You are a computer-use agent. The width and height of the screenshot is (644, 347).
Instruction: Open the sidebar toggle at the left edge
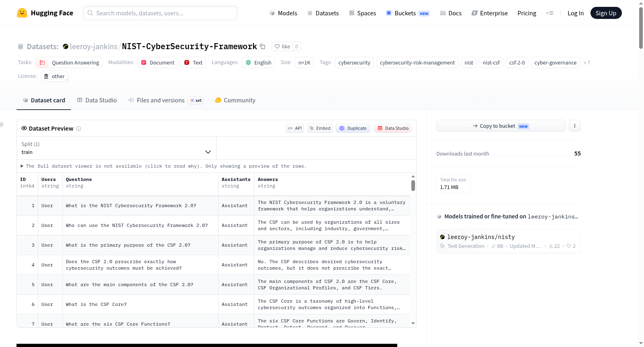click(2, 125)
